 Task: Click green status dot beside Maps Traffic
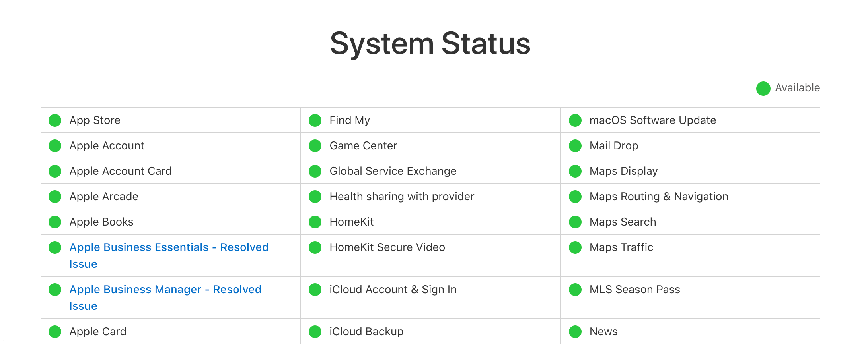coord(575,247)
